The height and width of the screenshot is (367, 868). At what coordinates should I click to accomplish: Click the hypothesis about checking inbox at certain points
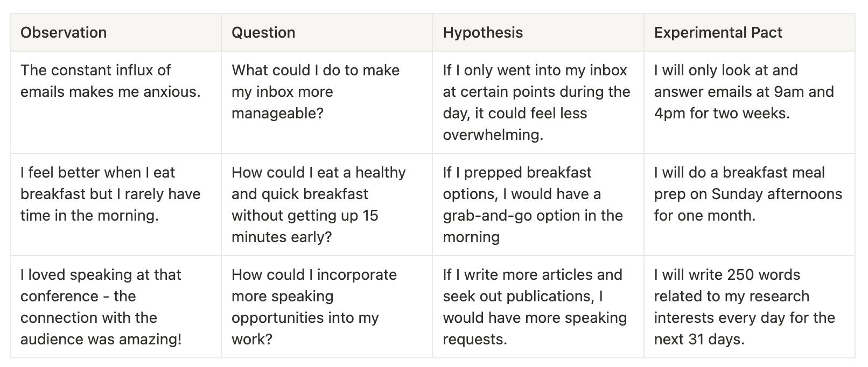pyautogui.click(x=536, y=102)
